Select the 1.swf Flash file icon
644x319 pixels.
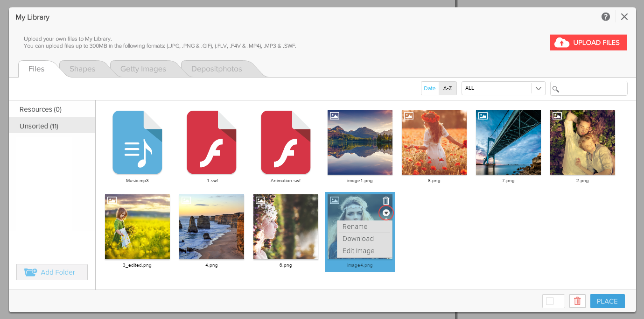click(211, 142)
